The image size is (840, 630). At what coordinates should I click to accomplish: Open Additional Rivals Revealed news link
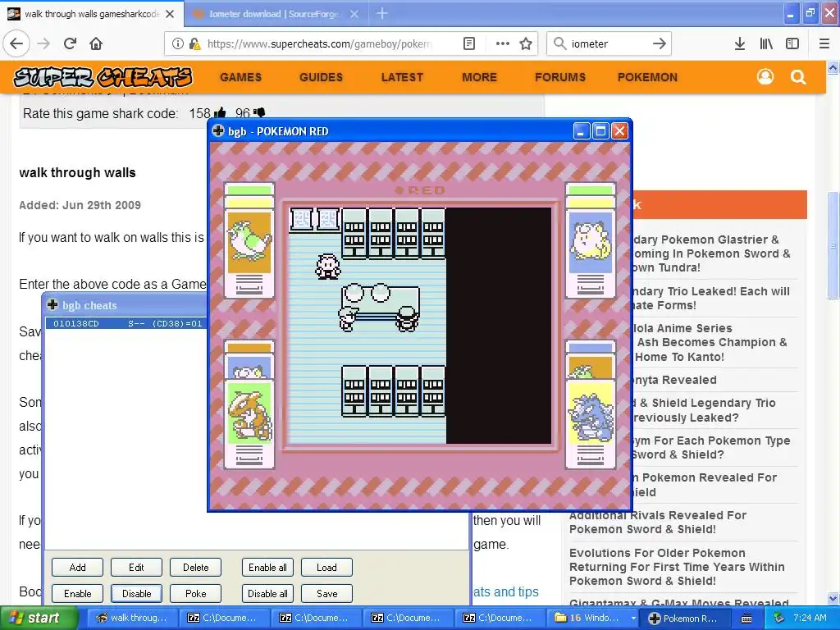(x=658, y=522)
